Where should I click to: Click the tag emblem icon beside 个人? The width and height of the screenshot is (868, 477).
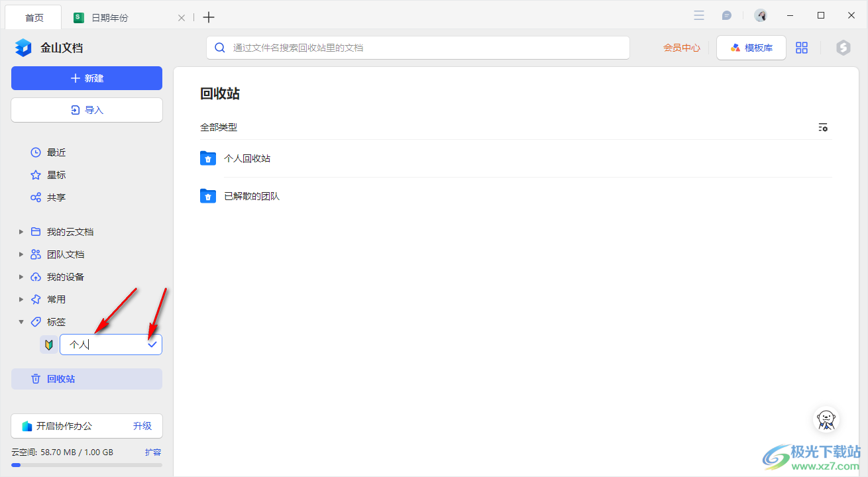pos(48,344)
